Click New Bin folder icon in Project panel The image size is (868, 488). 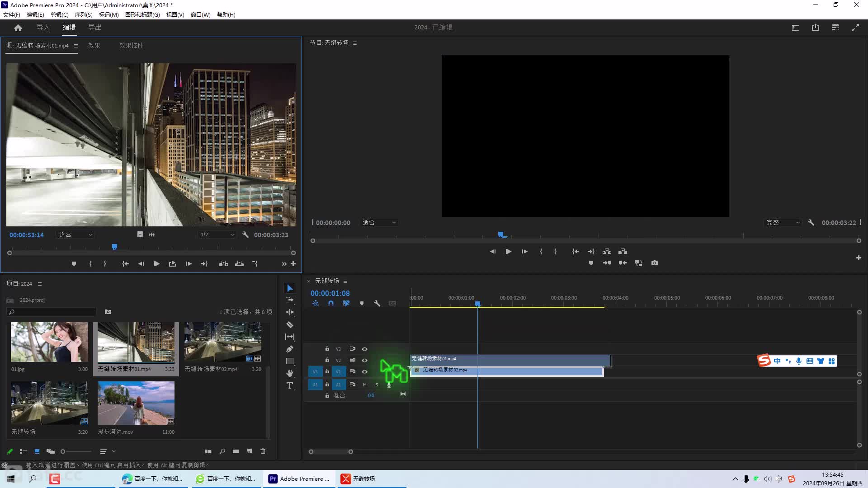236,451
